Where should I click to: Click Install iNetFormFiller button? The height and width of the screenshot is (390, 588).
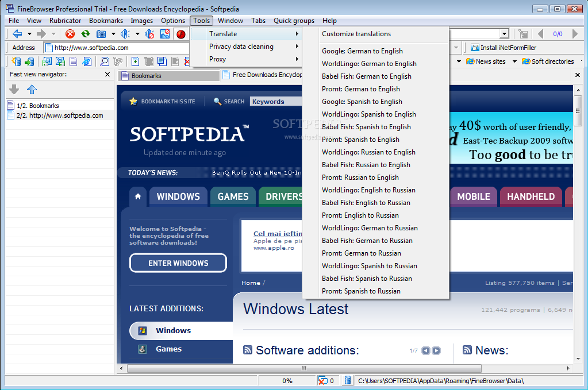tap(504, 48)
